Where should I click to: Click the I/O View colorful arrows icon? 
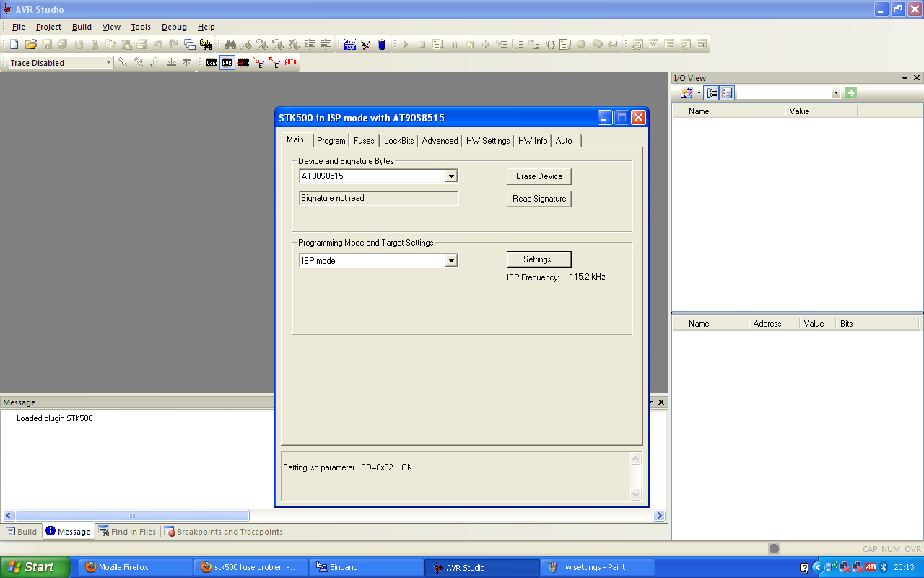pyautogui.click(x=687, y=93)
